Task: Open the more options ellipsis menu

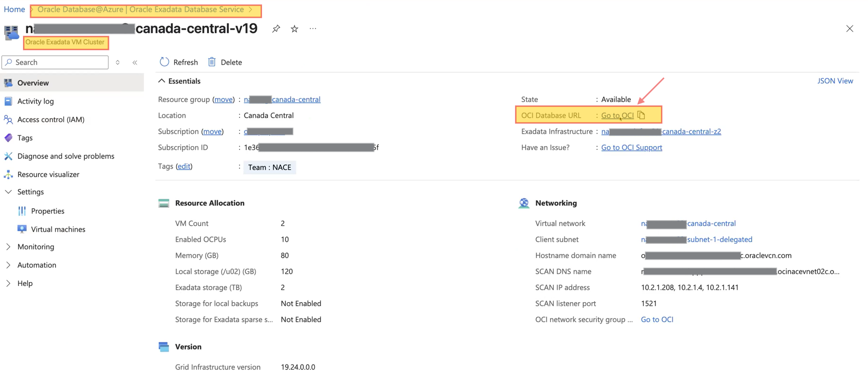Action: tap(313, 29)
